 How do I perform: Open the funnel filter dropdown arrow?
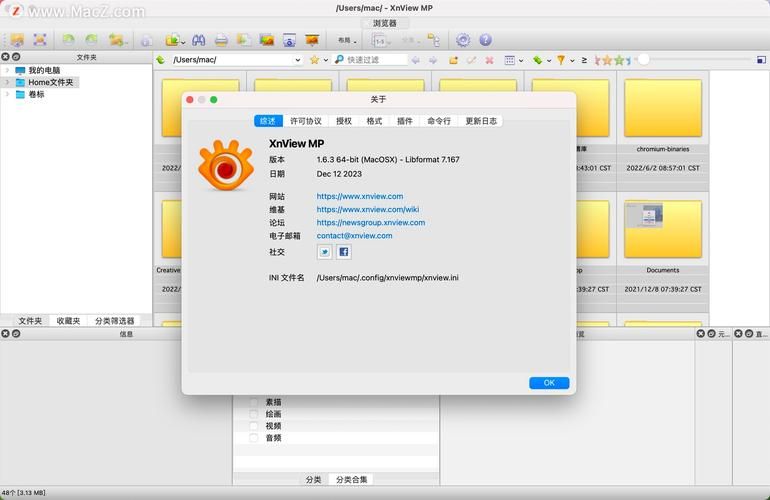click(x=572, y=60)
